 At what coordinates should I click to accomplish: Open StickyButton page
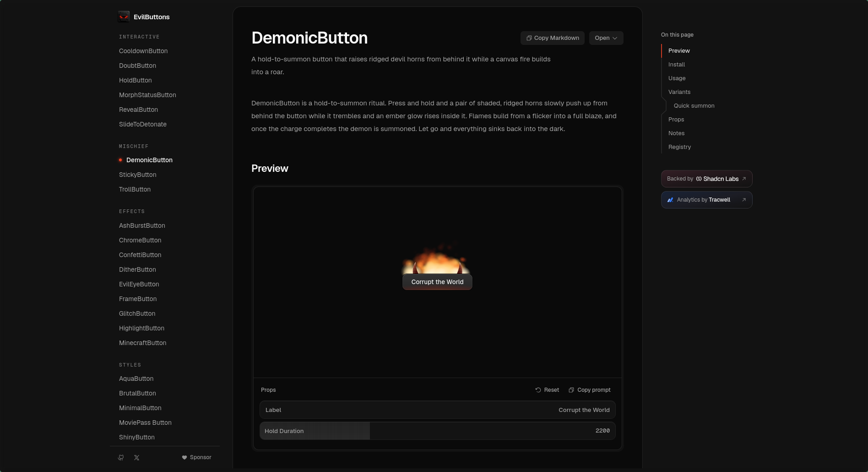pos(137,175)
